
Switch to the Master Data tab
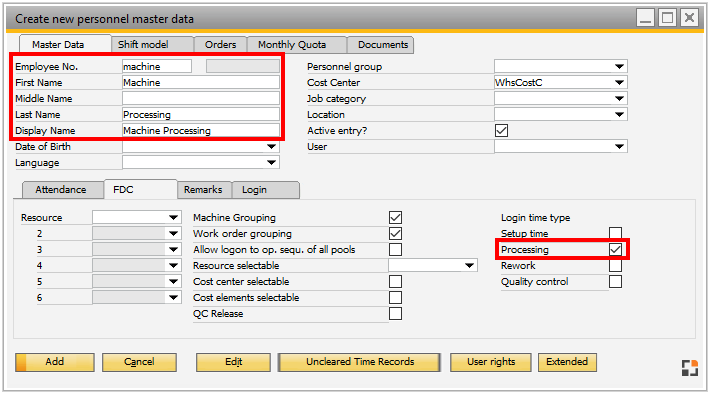(x=65, y=44)
